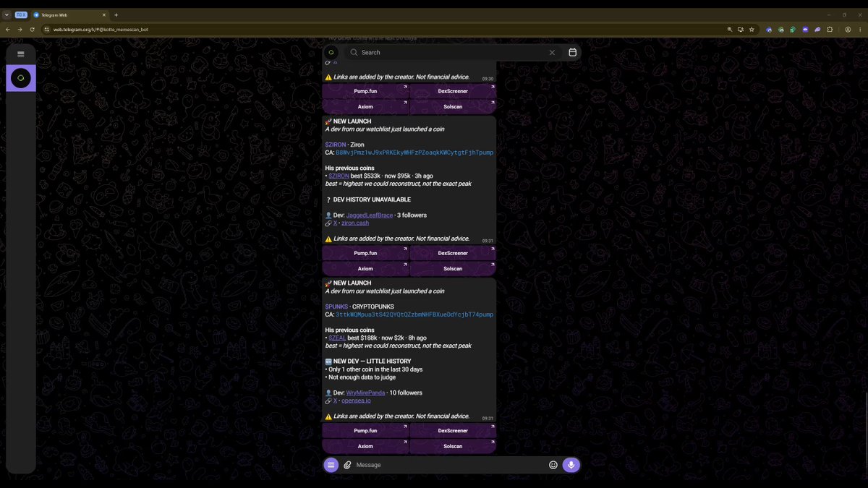This screenshot has width=868, height=488.
Task: Open Axiom under the Ziron launch message
Action: click(365, 268)
